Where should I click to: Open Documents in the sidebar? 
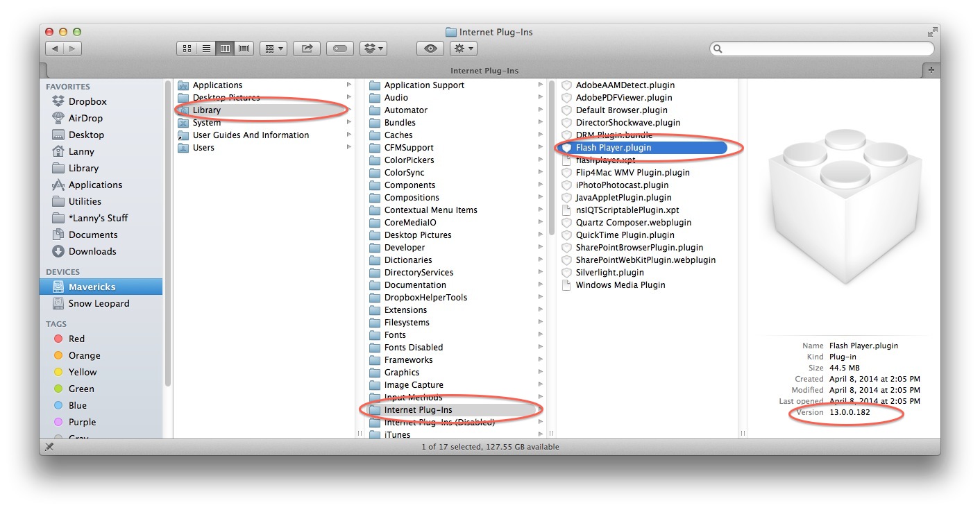pyautogui.click(x=93, y=235)
